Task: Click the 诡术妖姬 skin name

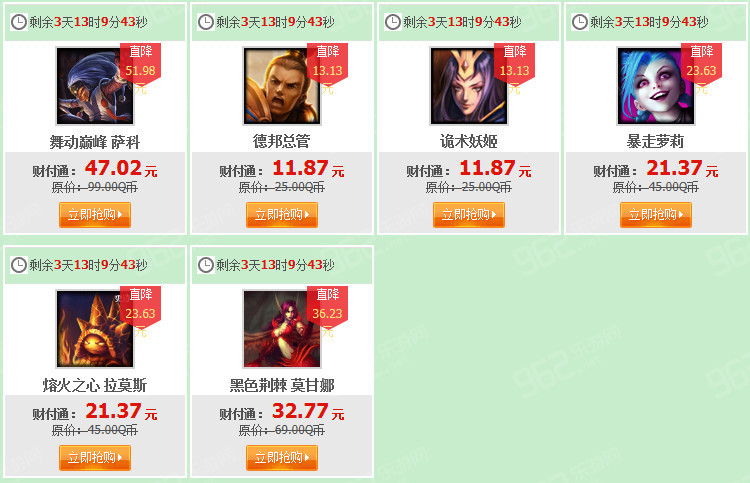Action: tap(469, 142)
